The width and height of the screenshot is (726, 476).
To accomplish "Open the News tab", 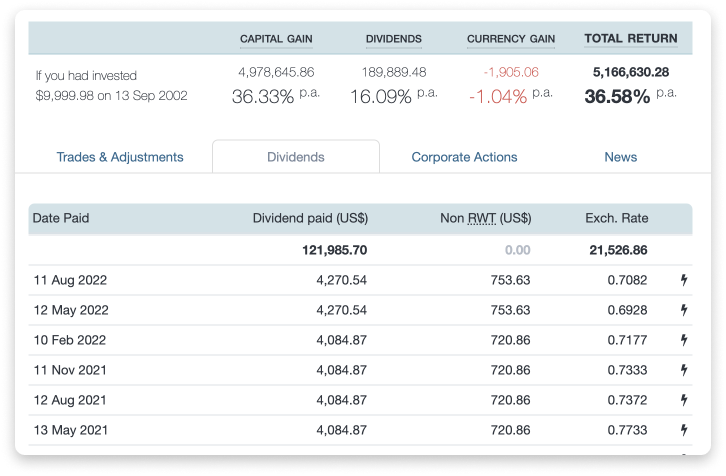I will 620,157.
